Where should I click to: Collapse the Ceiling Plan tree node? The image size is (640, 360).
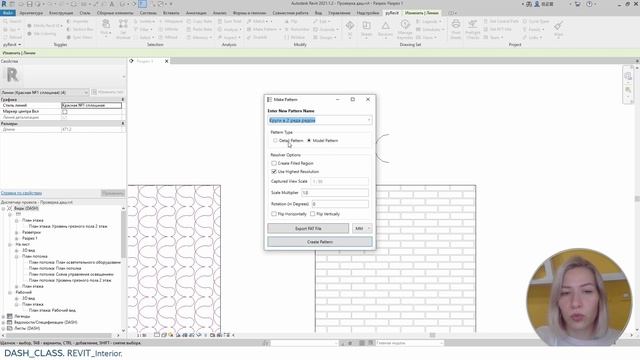pyautogui.click(x=17, y=256)
